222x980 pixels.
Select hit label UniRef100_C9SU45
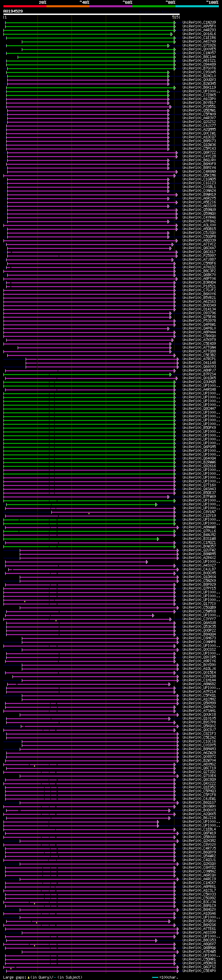coord(199,72)
